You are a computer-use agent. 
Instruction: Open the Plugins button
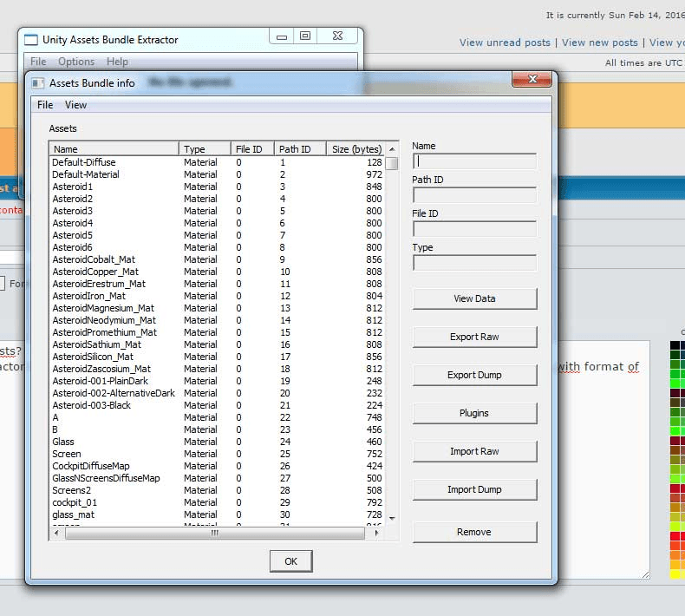[x=474, y=413]
